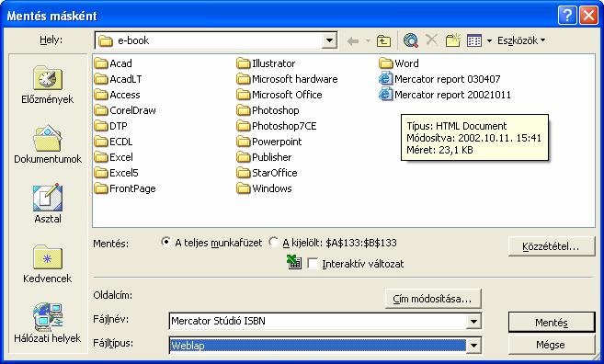Select the Windows folder

point(264,188)
